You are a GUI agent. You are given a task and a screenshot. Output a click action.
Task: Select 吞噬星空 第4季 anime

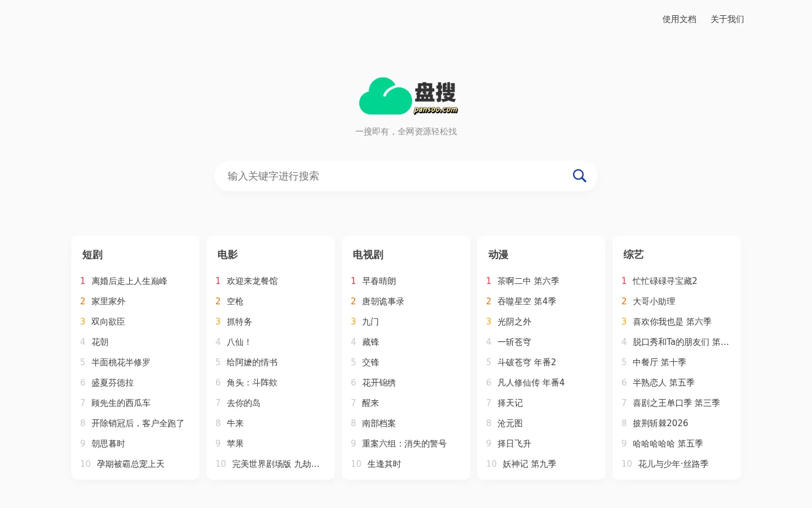click(527, 301)
